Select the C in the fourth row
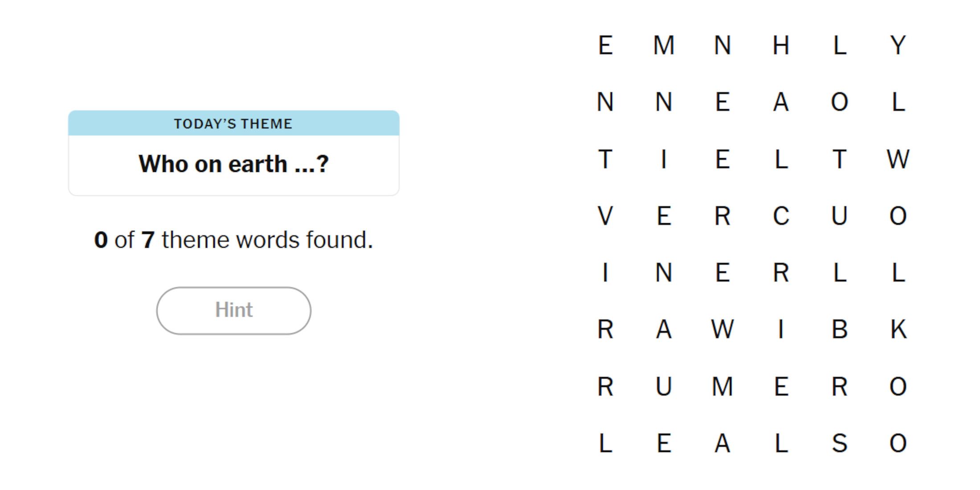The image size is (980, 490). [782, 216]
